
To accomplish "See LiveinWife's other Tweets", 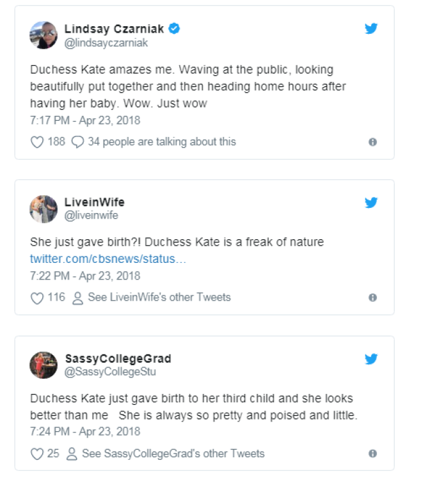I will point(159,297).
